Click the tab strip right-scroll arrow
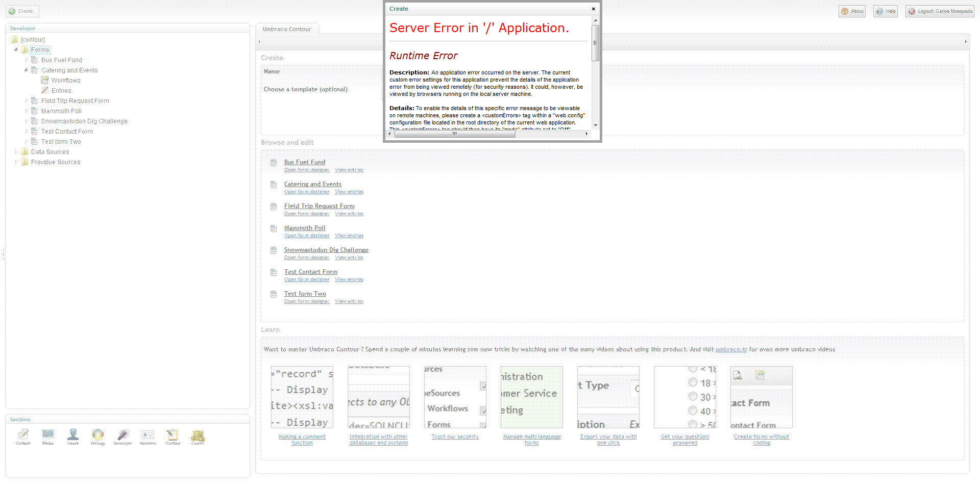Image resolution: width=980 pixels, height=487 pixels. pyautogui.click(x=966, y=41)
